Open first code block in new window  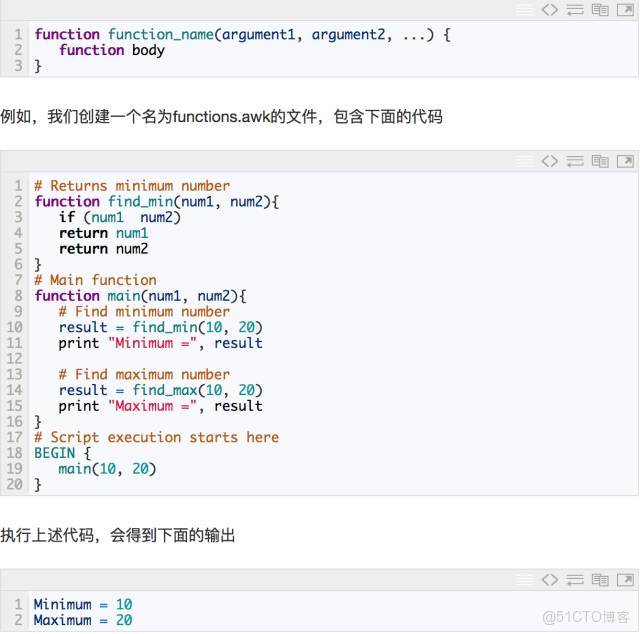click(625, 10)
